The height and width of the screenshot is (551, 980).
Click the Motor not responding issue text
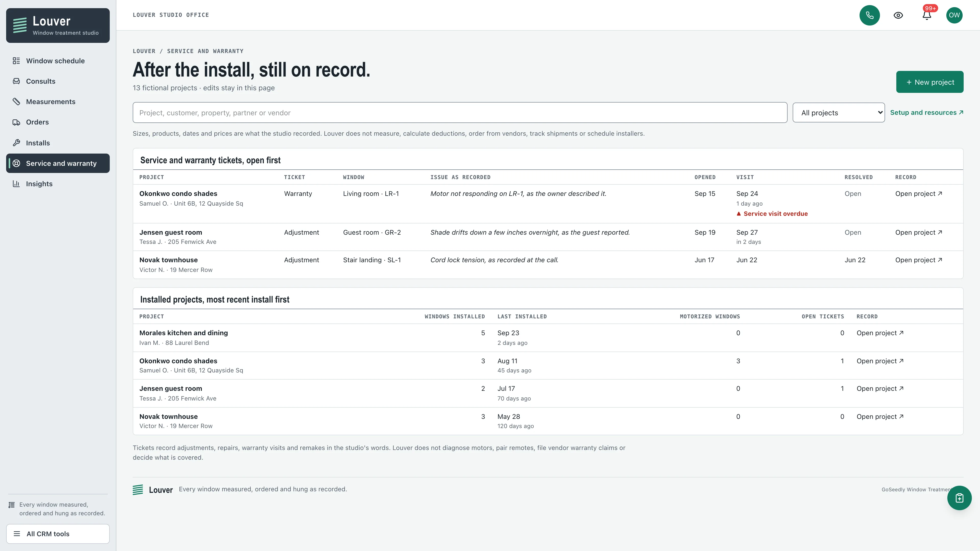click(x=518, y=194)
